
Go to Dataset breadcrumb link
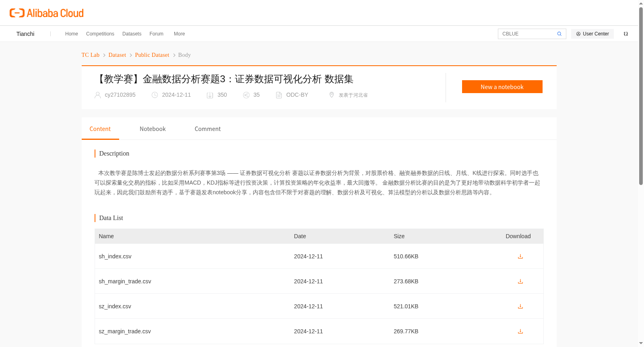click(x=117, y=55)
